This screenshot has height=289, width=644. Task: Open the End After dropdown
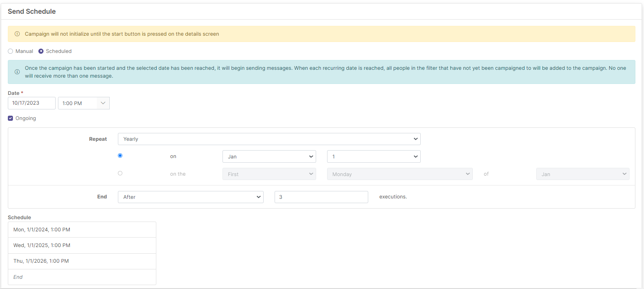click(191, 197)
